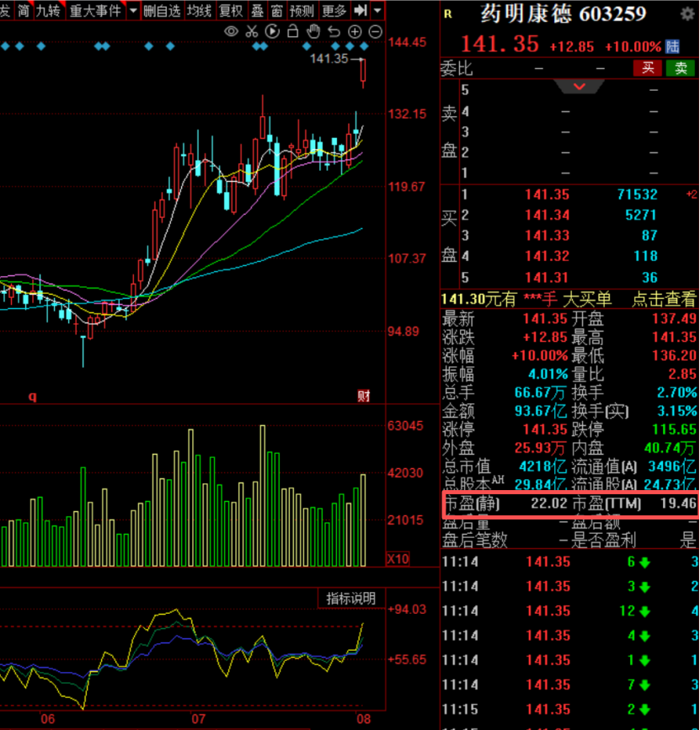Select the 简 toolbar item
The image size is (700, 730).
(24, 10)
